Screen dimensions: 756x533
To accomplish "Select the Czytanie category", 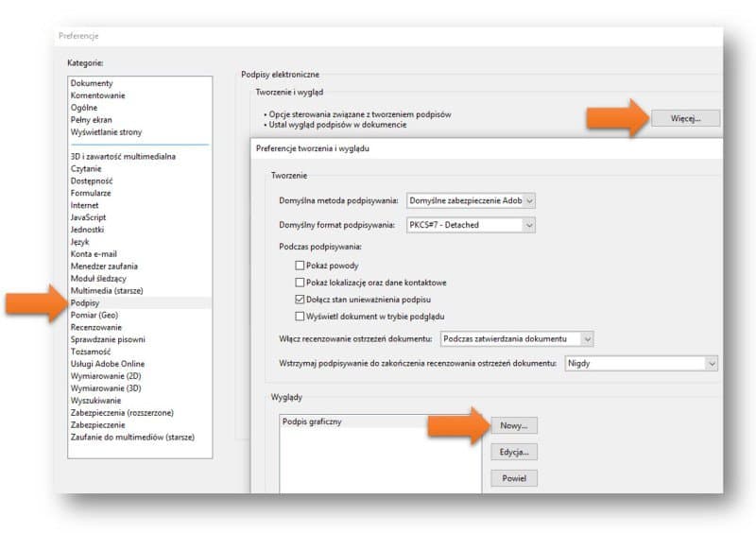I will [x=139, y=168].
